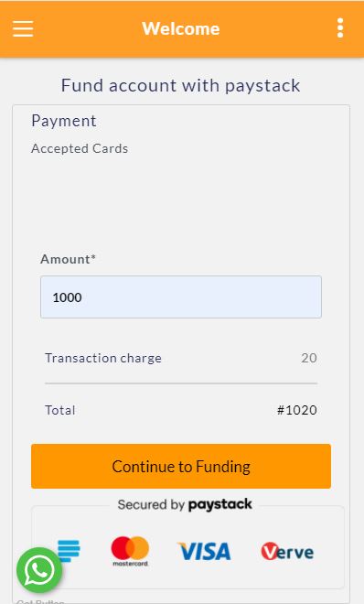The image size is (364, 604).
Task: Click the Accepted Cards text
Action: point(80,148)
